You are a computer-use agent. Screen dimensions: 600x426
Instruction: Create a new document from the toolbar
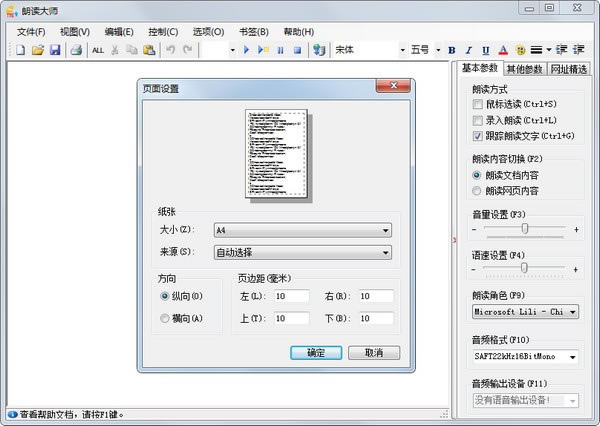click(20, 50)
